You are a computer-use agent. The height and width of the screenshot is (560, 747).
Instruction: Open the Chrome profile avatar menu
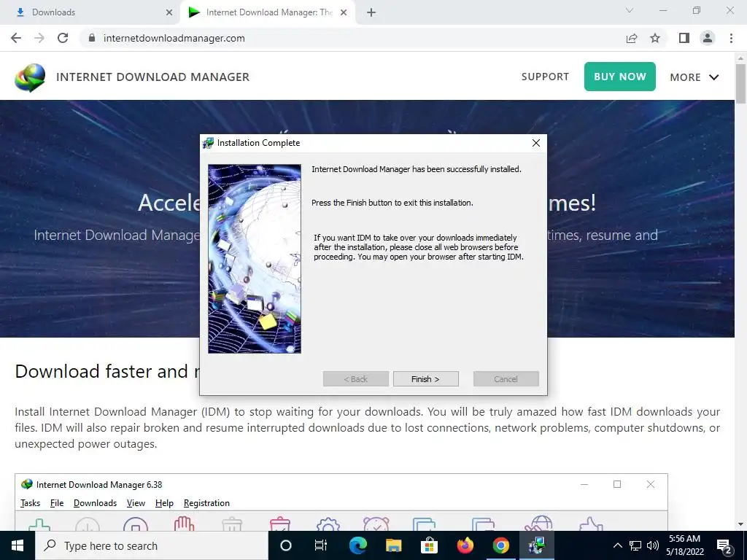(x=708, y=38)
